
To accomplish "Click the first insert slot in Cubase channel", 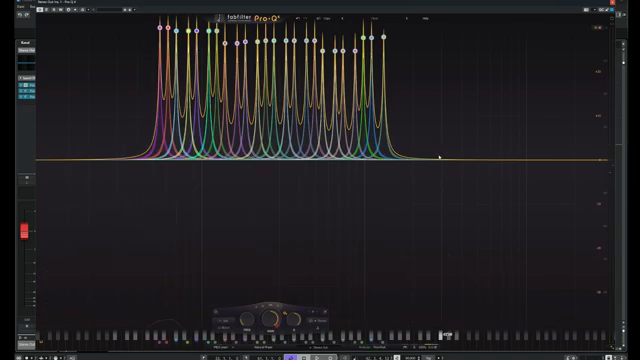I will click(27, 85).
